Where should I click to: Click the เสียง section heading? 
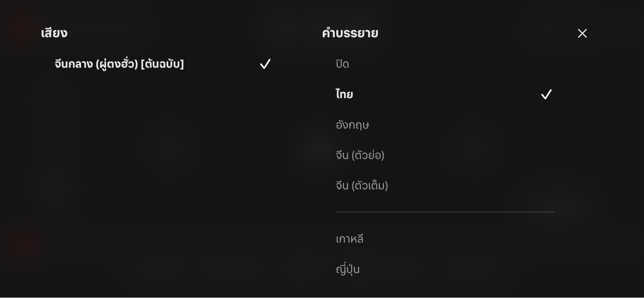pyautogui.click(x=54, y=33)
